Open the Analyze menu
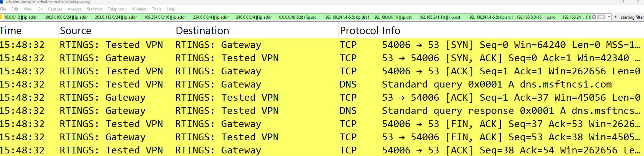The height and width of the screenshot is (156, 644). coord(74,9)
